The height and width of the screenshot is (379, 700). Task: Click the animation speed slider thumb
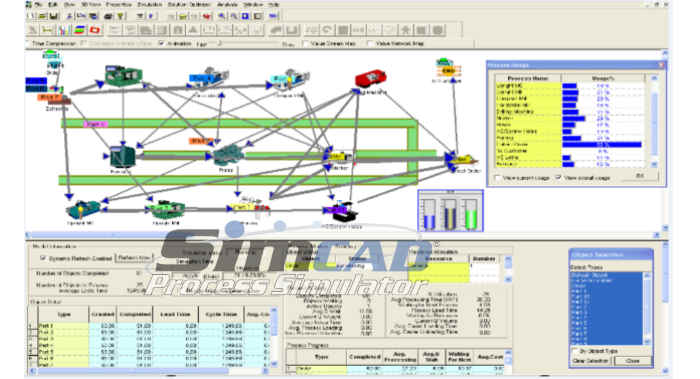coord(219,44)
